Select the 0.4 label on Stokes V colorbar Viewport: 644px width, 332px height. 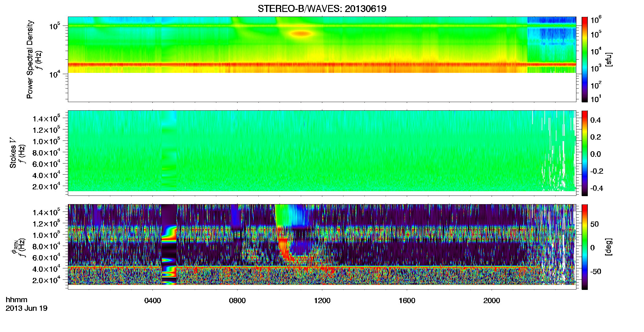pyautogui.click(x=595, y=120)
